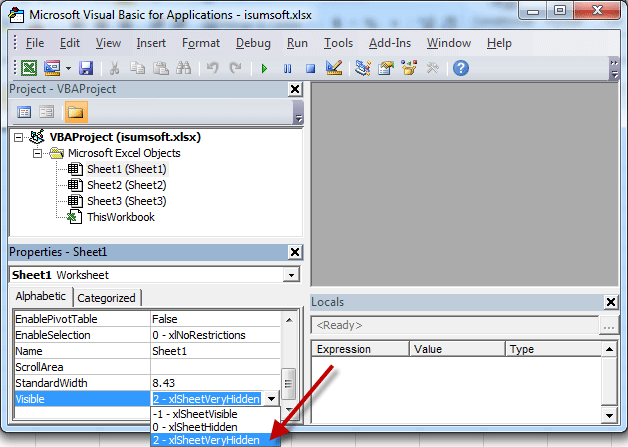Click the Undo arrow icon
This screenshot has height=447, width=628.
pos(213,68)
